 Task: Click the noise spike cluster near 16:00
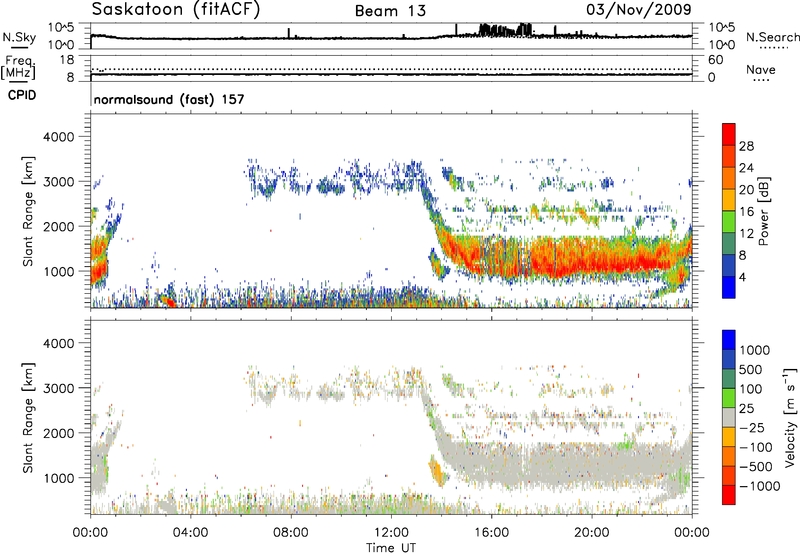(x=506, y=30)
